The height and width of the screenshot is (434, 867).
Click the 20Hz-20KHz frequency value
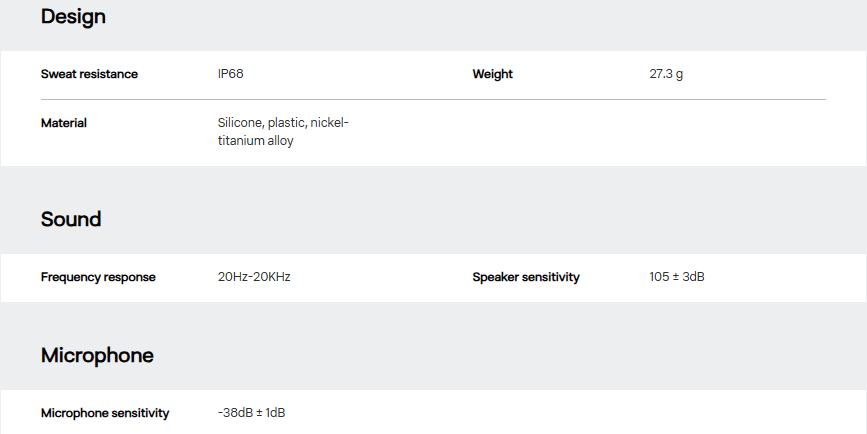tap(254, 277)
